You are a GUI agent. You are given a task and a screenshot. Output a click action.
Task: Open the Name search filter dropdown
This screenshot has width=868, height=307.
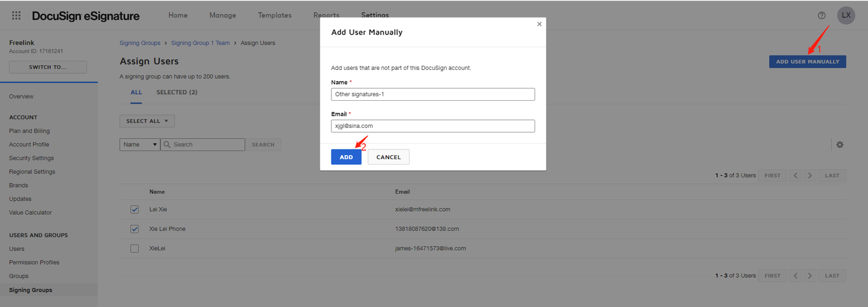pos(140,145)
